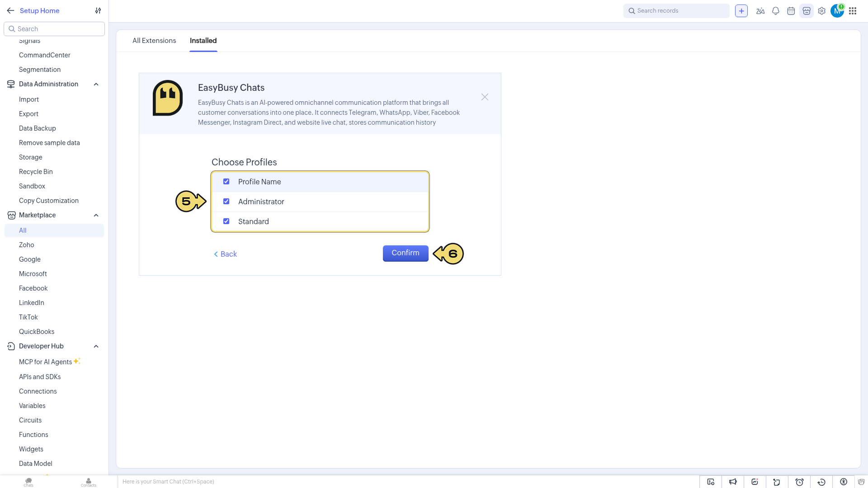
Task: Open the announcements megaphone icon
Action: point(733,482)
